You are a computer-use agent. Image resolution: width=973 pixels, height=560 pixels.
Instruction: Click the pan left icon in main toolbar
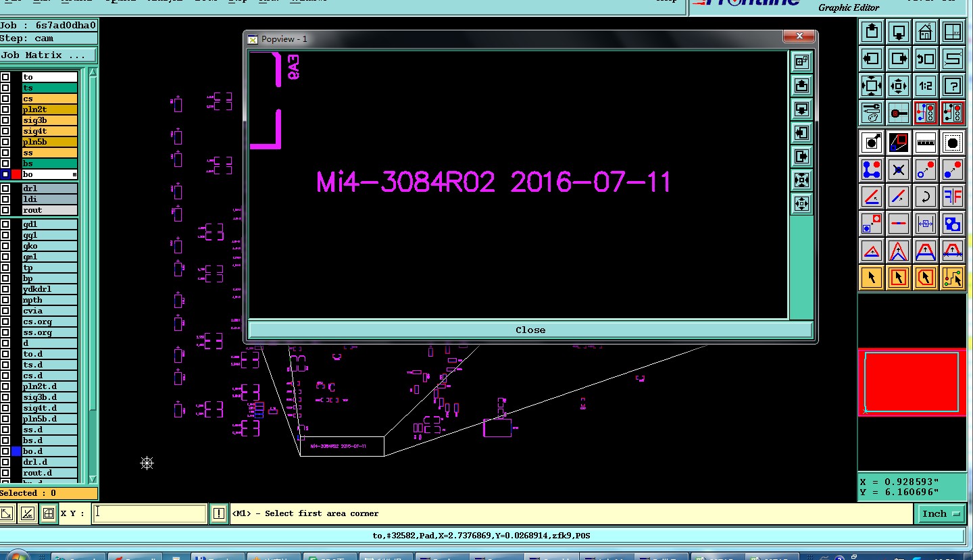[x=872, y=59]
